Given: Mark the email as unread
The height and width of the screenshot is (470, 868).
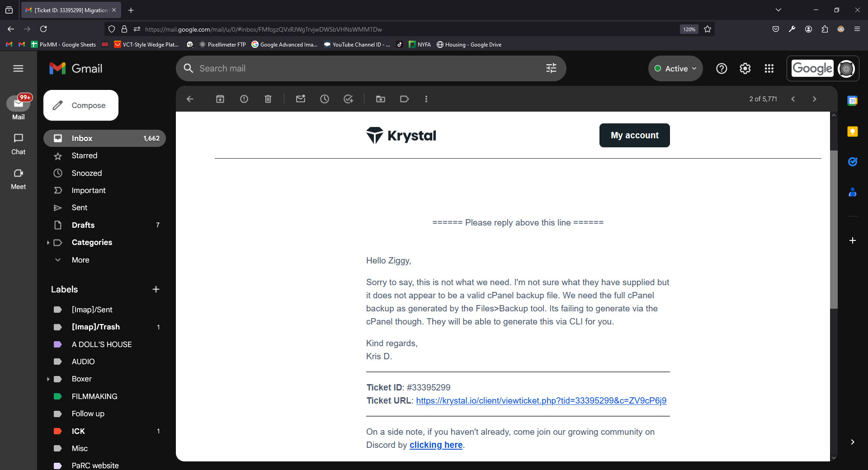Looking at the screenshot, I should [x=301, y=99].
